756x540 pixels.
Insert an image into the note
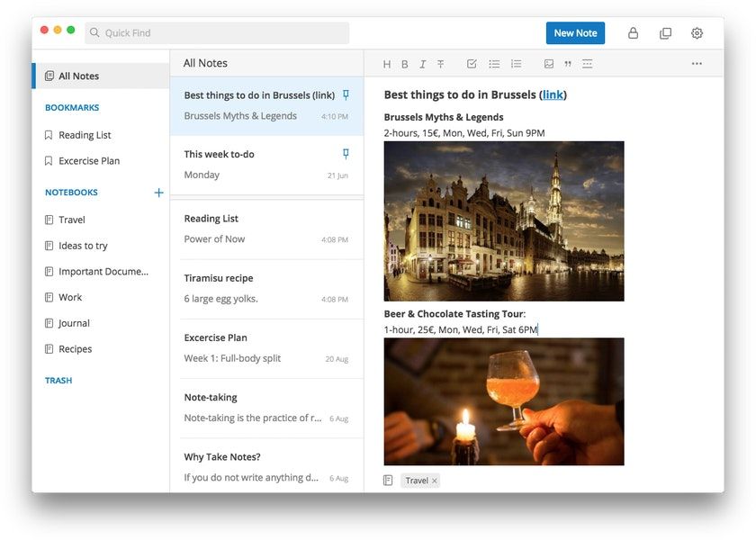(549, 64)
